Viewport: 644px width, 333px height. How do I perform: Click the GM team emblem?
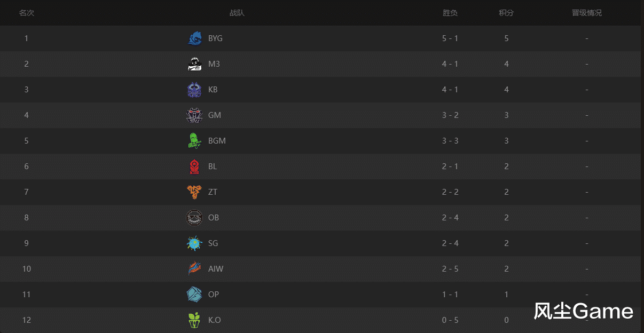[x=195, y=115]
